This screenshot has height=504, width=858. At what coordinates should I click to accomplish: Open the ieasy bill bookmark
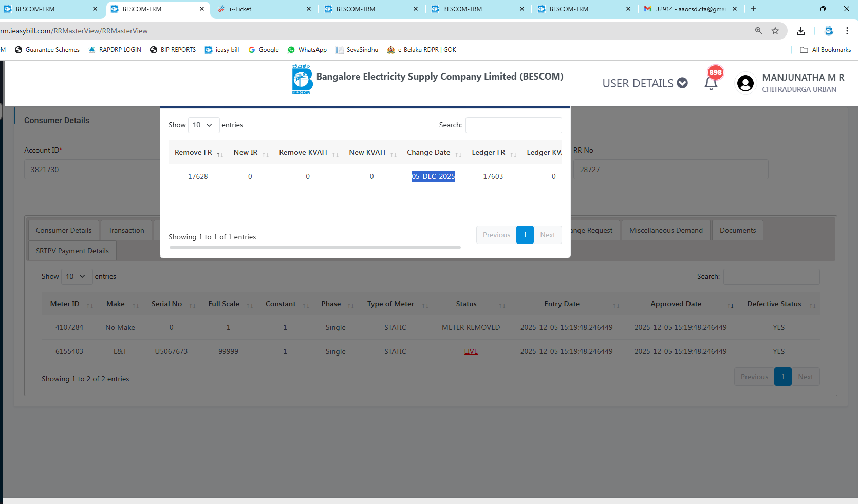(222, 50)
